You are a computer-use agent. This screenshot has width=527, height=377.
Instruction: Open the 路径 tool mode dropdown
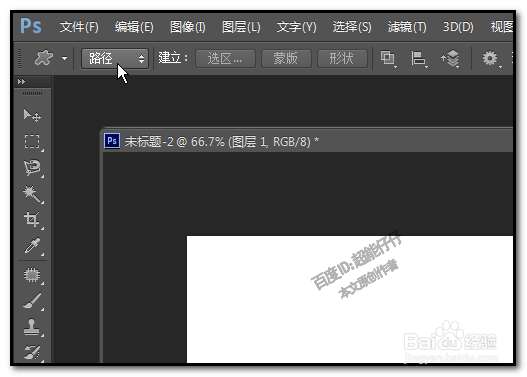115,59
